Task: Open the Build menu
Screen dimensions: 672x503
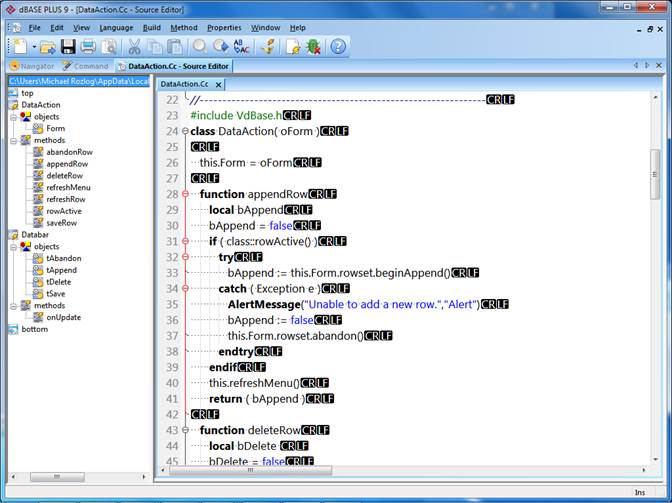Action: point(151,27)
